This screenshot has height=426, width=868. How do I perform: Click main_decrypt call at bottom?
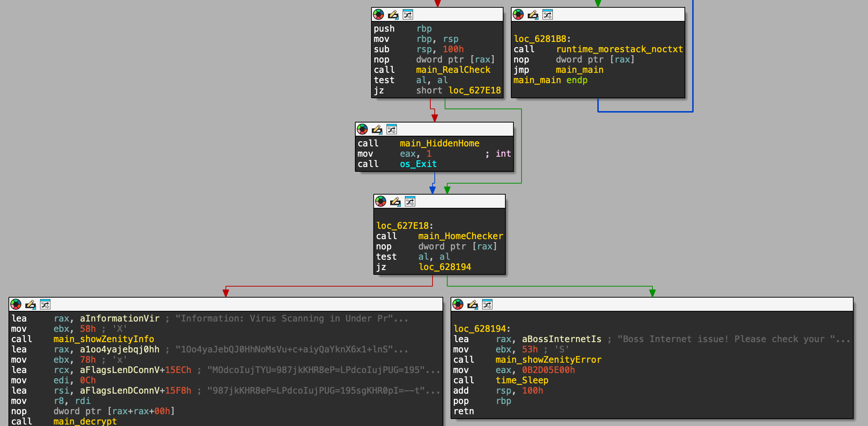pos(85,421)
